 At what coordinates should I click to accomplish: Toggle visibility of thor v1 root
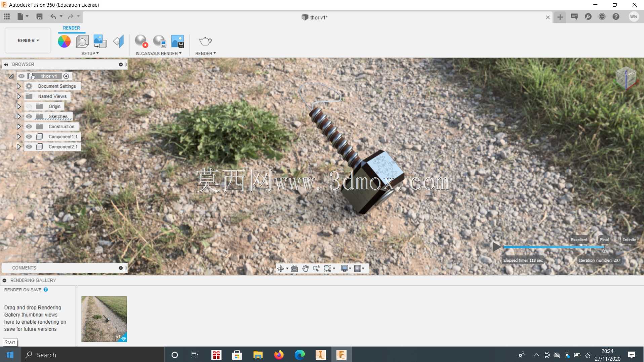22,76
